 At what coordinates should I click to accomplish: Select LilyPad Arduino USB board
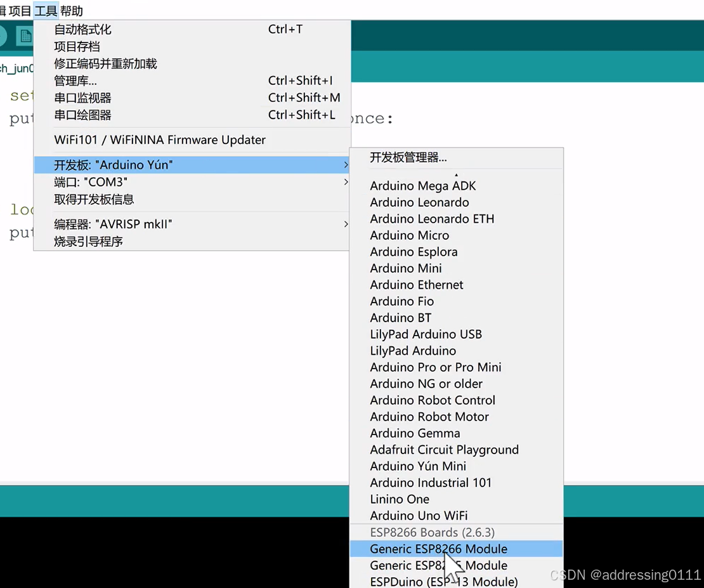[456, 334]
